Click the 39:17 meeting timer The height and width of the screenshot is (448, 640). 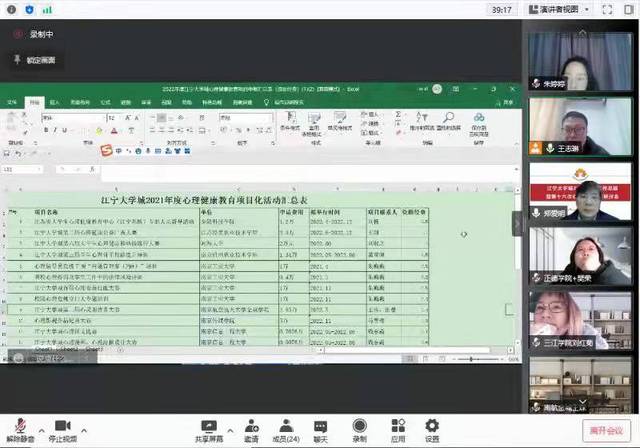click(502, 10)
